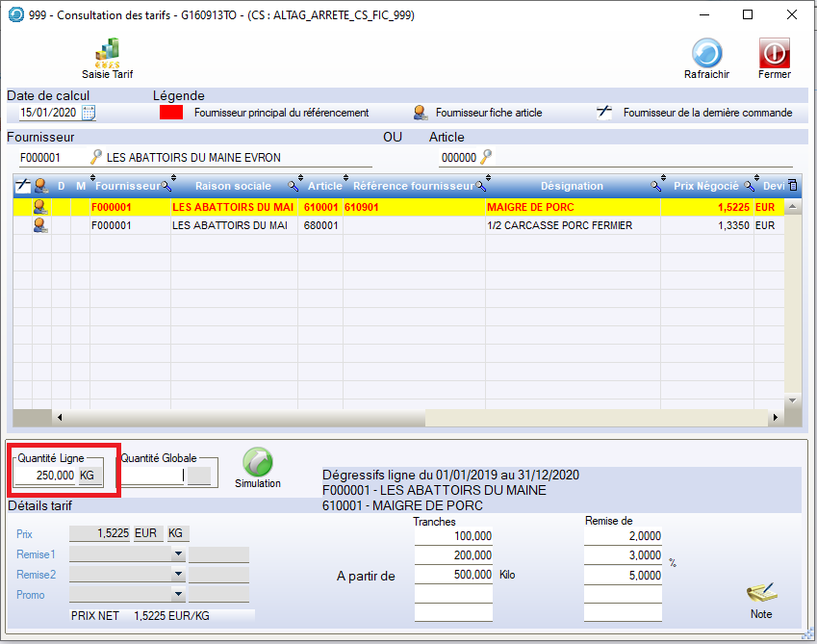Click the Quantité Globale input field
Viewport: 817px width, 644px height.
(152, 476)
